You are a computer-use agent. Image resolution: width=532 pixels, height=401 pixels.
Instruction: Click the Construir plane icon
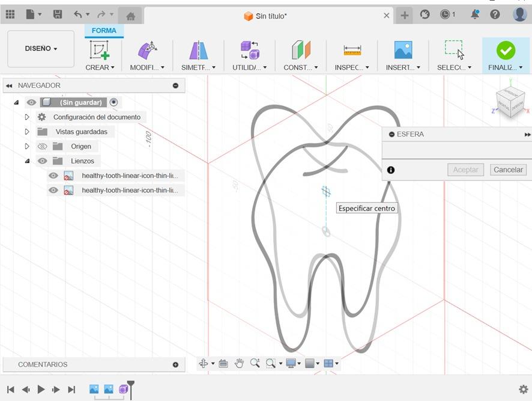point(301,51)
